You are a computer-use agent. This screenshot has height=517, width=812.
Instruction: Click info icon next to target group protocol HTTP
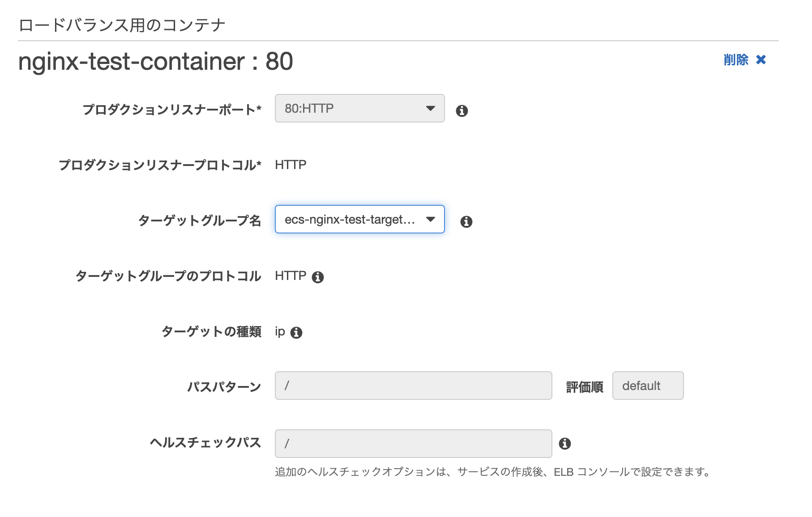318,277
